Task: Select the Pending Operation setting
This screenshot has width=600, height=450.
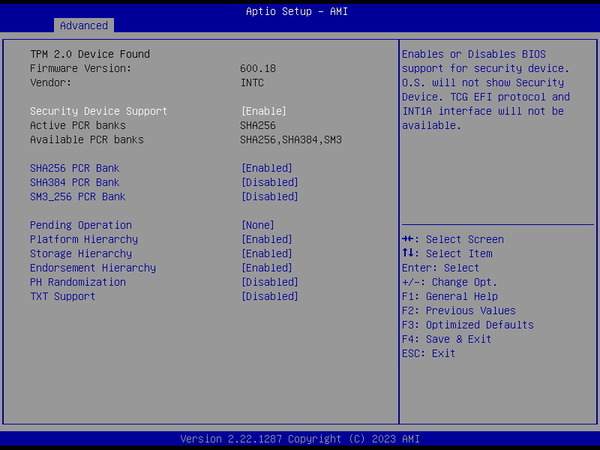Action: 81,225
